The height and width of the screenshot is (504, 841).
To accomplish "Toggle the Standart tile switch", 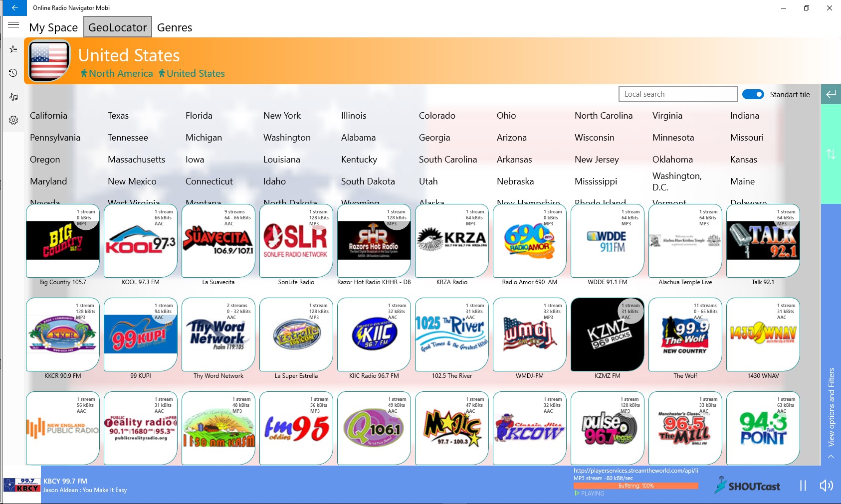I will click(753, 94).
